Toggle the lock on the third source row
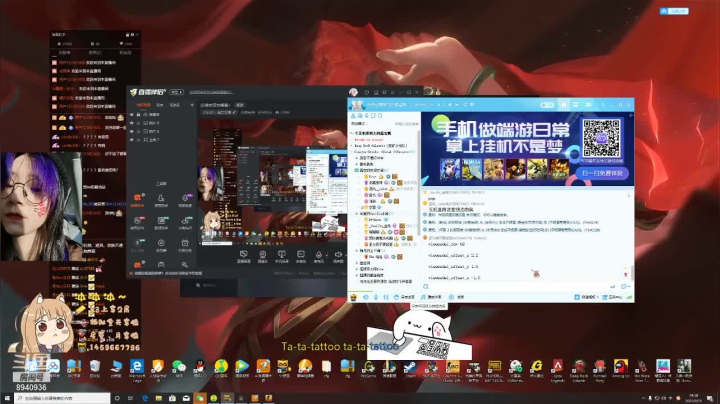Viewport: 720px width, 404px height. (x=138, y=131)
